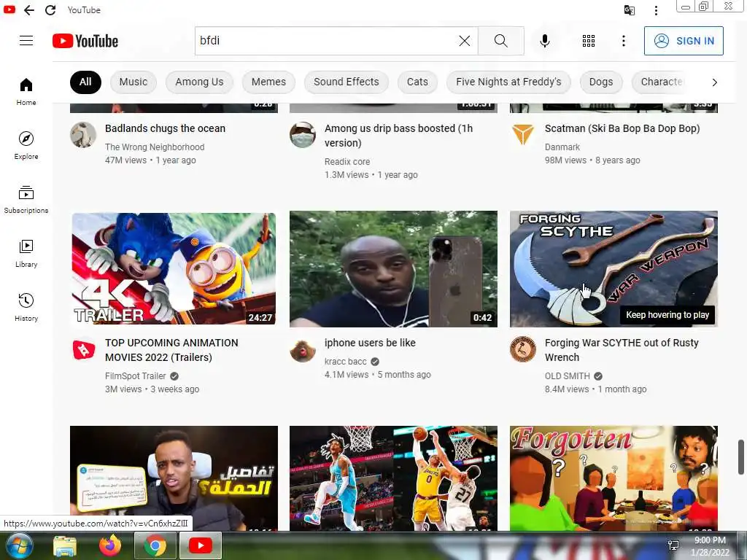Image resolution: width=747 pixels, height=560 pixels.
Task: Show more filter chips with arrow
Action: coord(714,82)
